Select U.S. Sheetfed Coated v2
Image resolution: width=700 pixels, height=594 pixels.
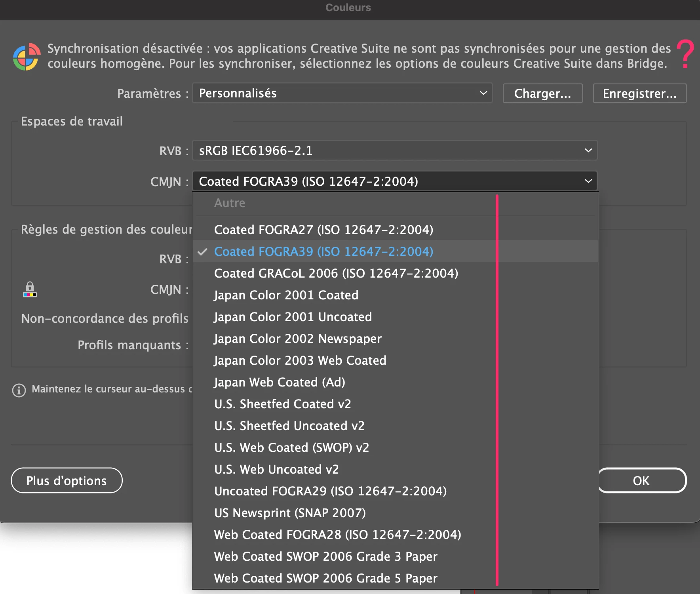(395, 404)
